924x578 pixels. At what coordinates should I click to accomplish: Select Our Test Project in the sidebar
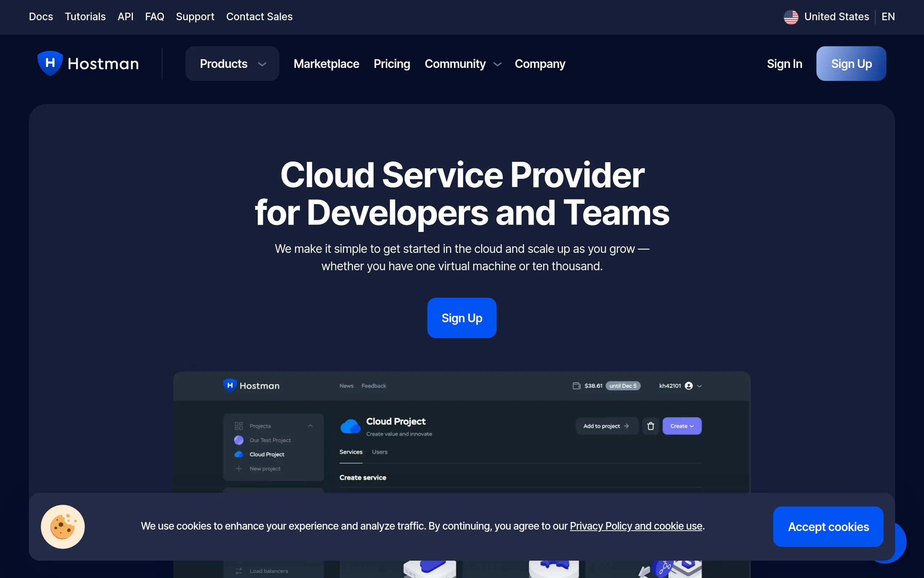click(x=270, y=440)
